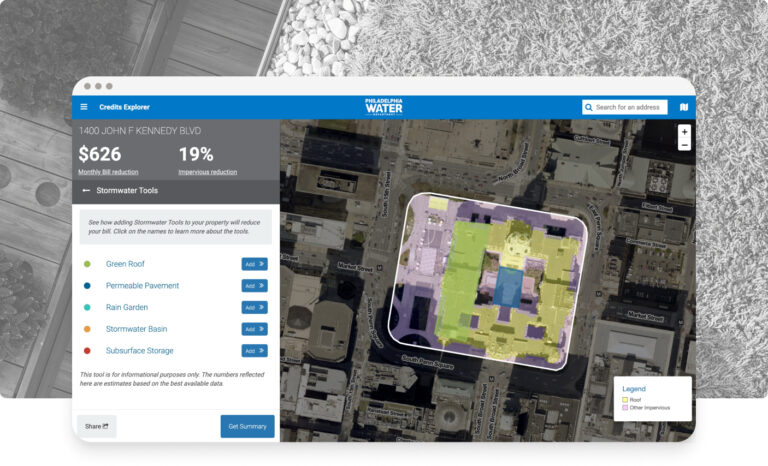Image resolution: width=768 pixels, height=466 pixels.
Task: Click the Impervious reduction link
Action: pyautogui.click(x=207, y=172)
